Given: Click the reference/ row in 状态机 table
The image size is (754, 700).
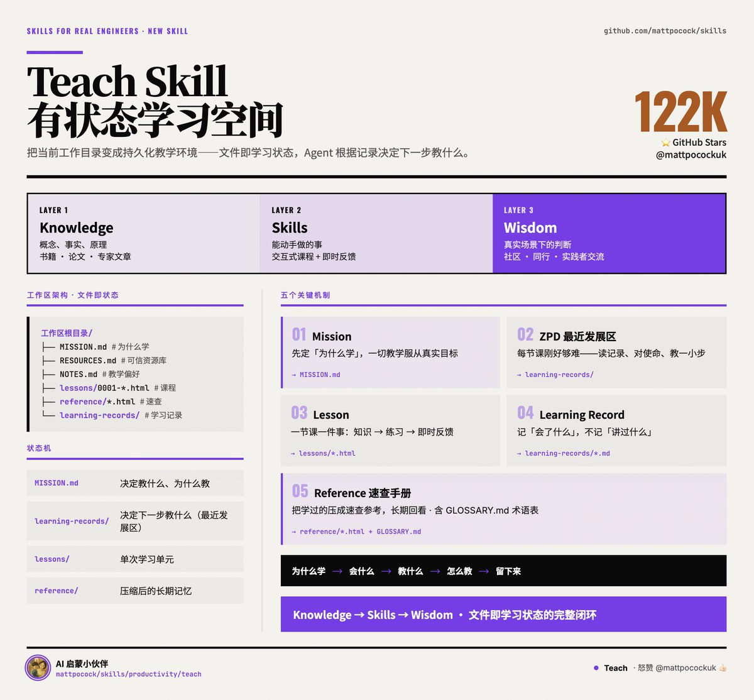Looking at the screenshot, I should coord(135,591).
